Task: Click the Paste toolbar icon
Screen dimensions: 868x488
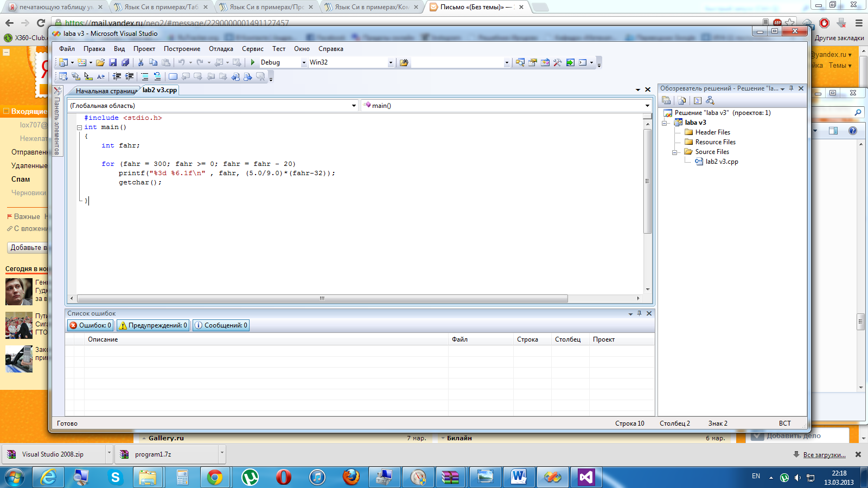Action: [x=166, y=62]
